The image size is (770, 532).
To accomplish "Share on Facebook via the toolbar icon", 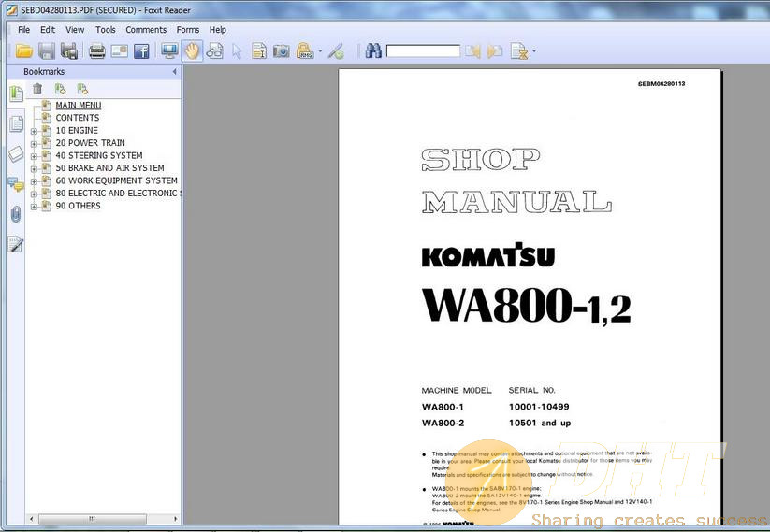I will (x=141, y=50).
